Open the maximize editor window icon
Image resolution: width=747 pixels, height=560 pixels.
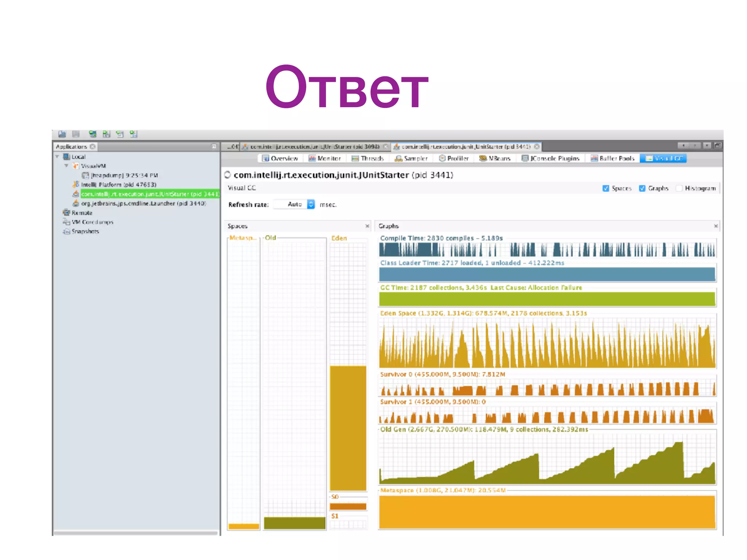tap(717, 146)
